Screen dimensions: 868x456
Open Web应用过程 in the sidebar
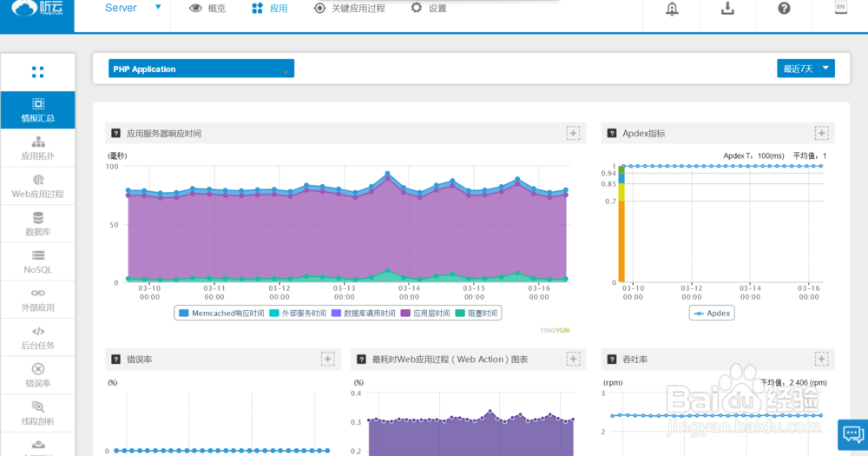(x=37, y=186)
